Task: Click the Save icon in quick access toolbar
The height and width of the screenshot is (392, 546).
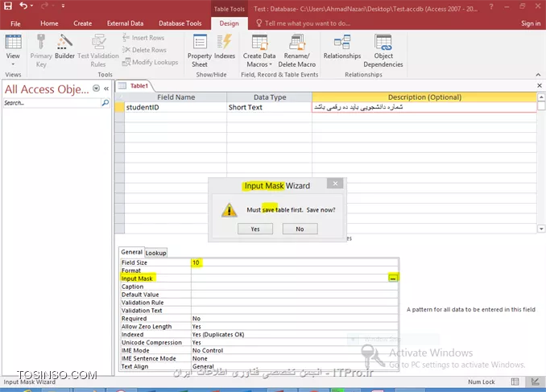Action: point(6,6)
